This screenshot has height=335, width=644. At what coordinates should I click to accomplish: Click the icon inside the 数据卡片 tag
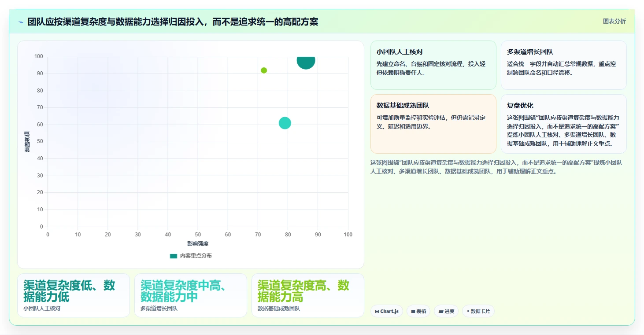tap(468, 311)
